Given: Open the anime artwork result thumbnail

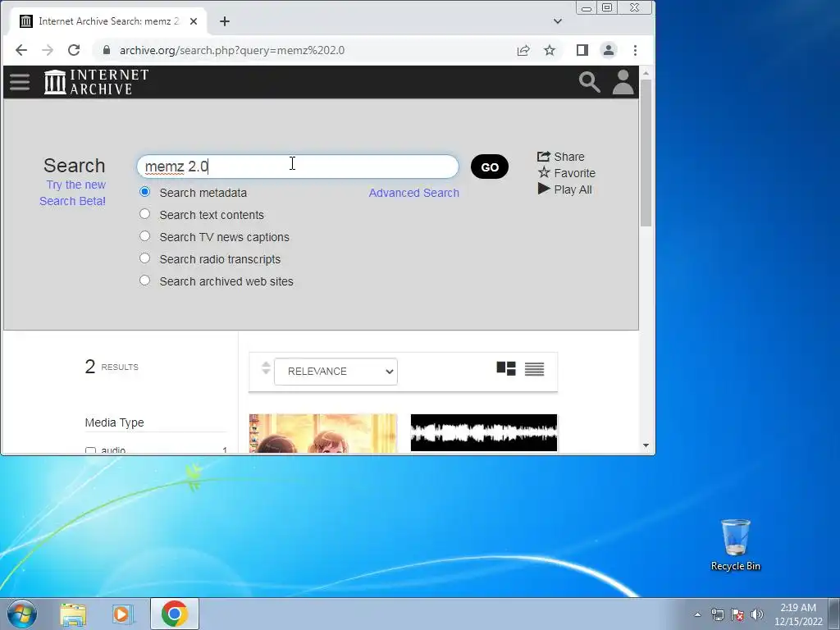Looking at the screenshot, I should coord(323,433).
